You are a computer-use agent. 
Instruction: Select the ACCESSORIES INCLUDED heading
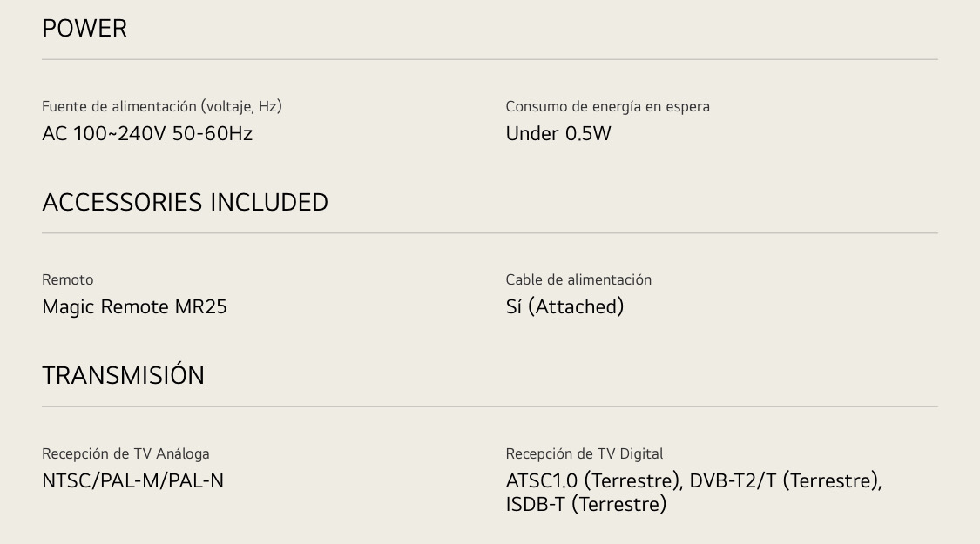[x=185, y=202]
